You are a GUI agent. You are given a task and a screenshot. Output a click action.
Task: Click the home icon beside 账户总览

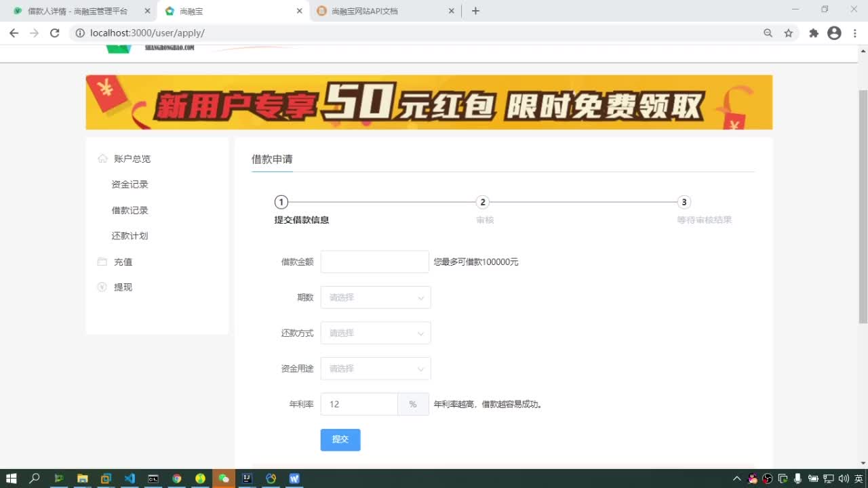pyautogui.click(x=102, y=159)
